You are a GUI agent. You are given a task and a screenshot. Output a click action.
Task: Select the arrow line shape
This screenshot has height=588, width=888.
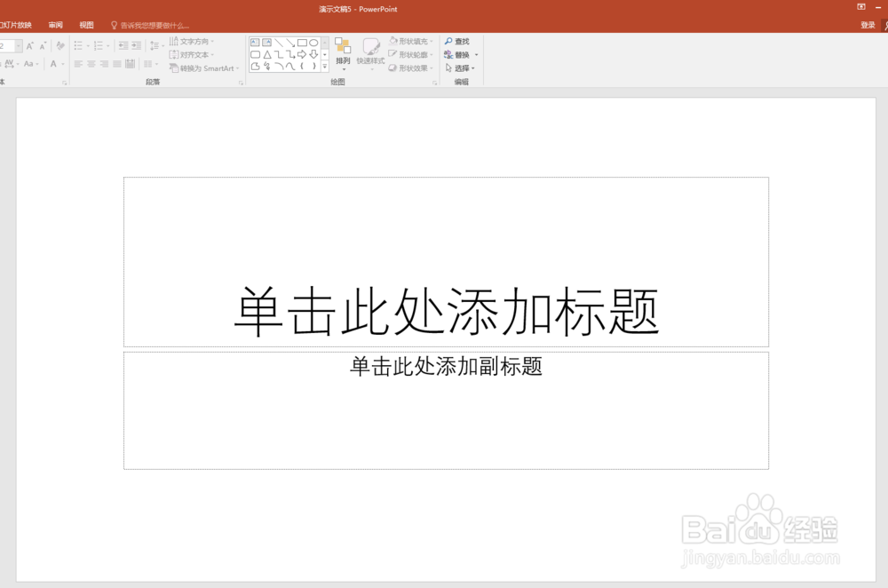[x=290, y=43]
